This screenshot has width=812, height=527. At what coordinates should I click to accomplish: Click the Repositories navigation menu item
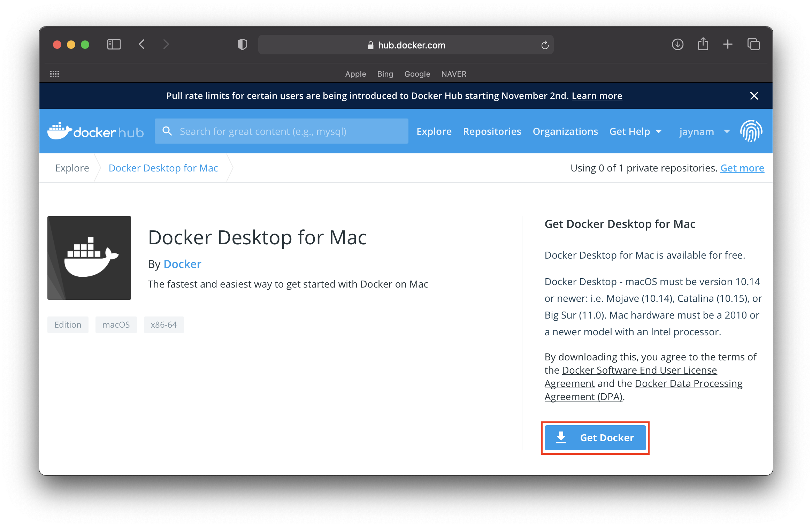click(x=492, y=131)
